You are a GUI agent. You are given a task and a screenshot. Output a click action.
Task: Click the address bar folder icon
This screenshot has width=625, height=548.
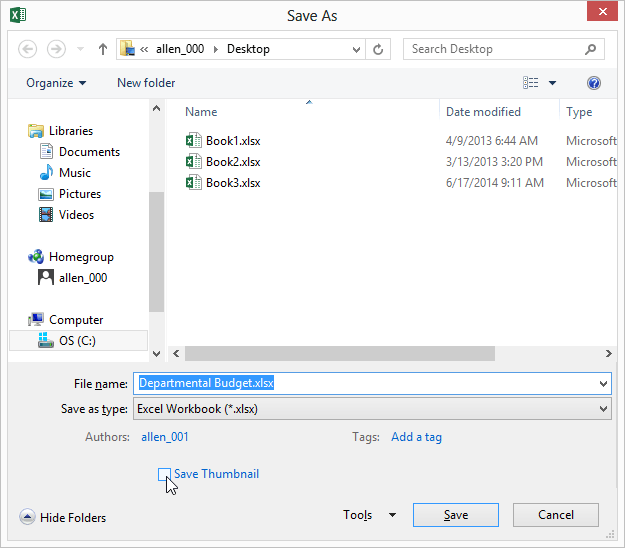pyautogui.click(x=128, y=49)
